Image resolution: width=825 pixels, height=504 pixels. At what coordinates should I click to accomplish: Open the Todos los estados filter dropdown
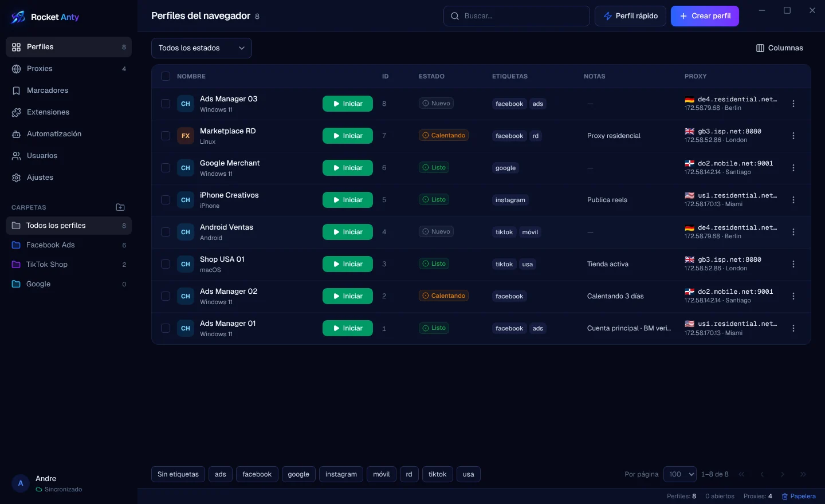202,48
